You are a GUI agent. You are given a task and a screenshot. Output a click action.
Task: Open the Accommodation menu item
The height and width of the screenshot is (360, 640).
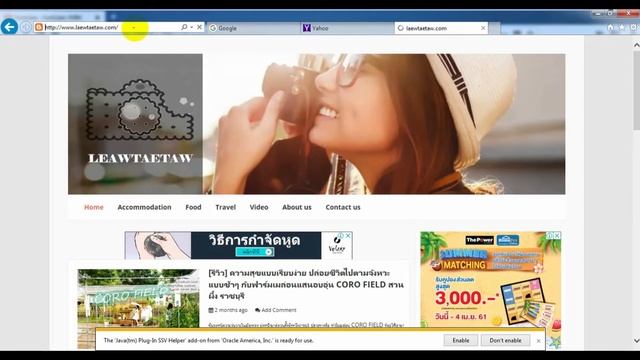tap(144, 207)
